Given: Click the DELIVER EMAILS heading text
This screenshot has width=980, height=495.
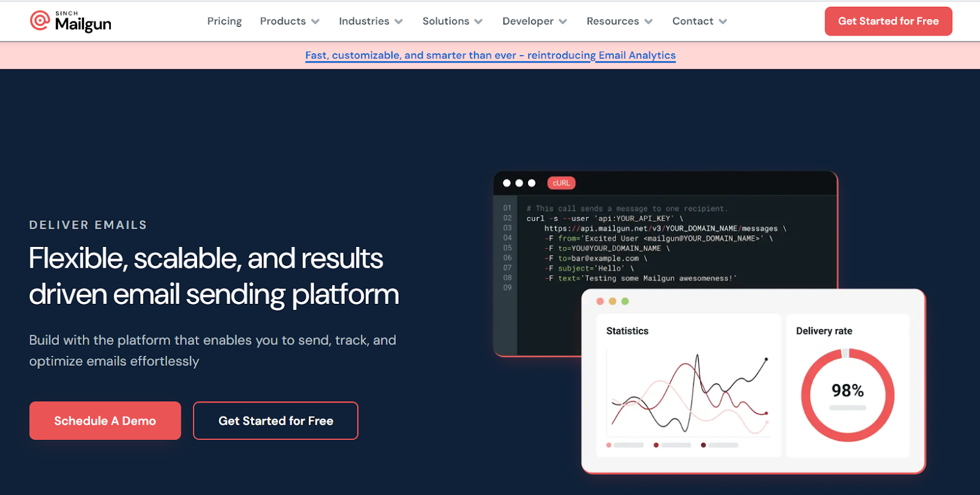Looking at the screenshot, I should point(88,225).
